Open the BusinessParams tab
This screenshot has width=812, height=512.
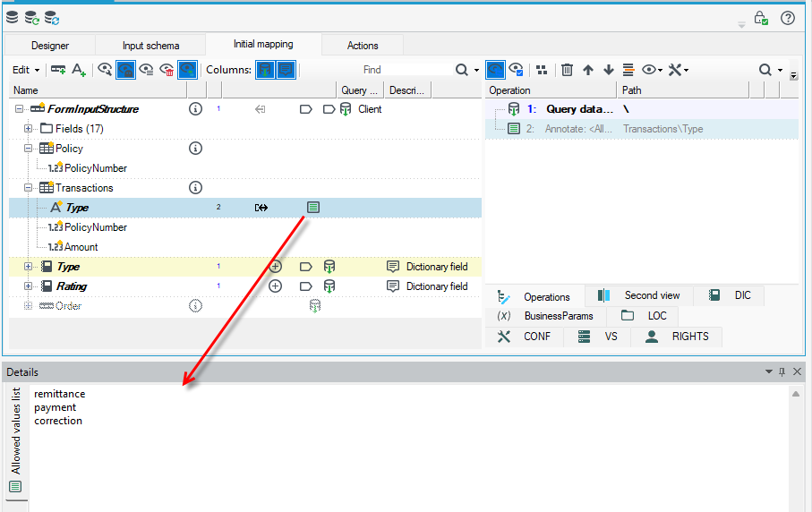coord(545,316)
